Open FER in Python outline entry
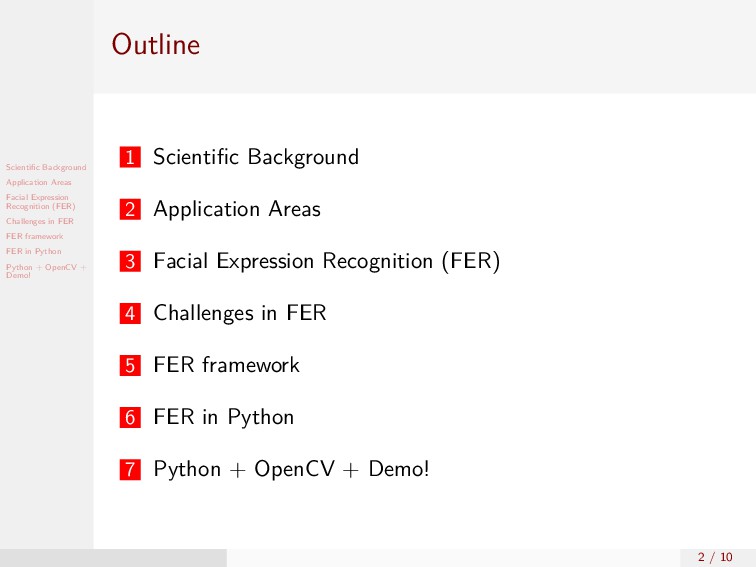Screen dimensions: 756x567 [224, 418]
